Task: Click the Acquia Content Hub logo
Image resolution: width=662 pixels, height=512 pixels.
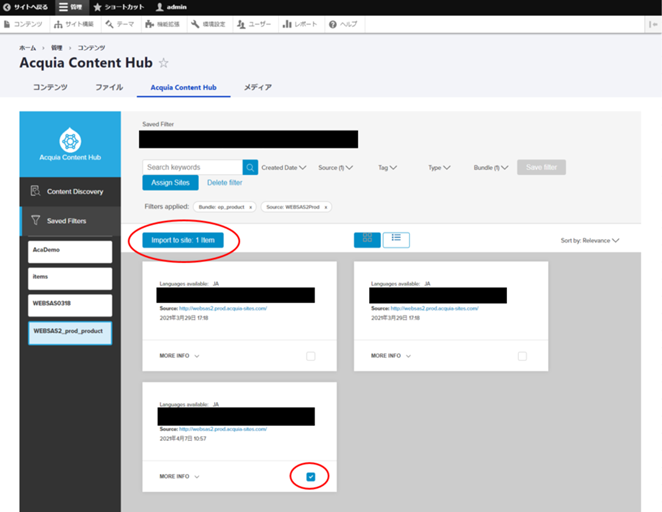Action: tap(70, 144)
